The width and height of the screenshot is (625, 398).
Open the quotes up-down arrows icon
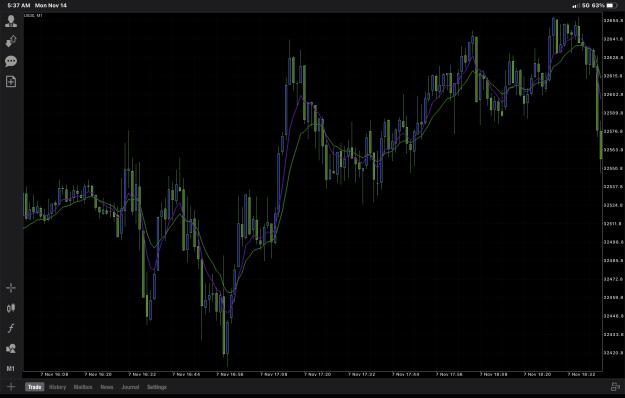point(11,41)
